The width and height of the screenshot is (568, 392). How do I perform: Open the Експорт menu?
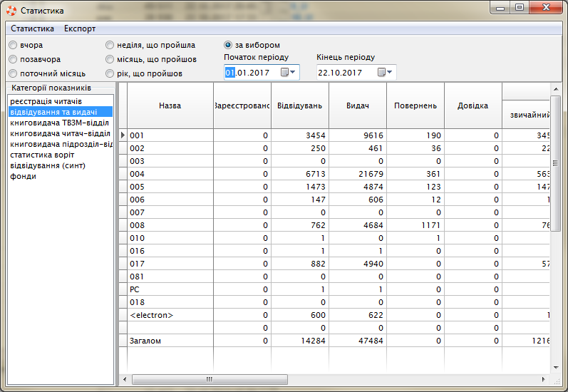point(80,29)
